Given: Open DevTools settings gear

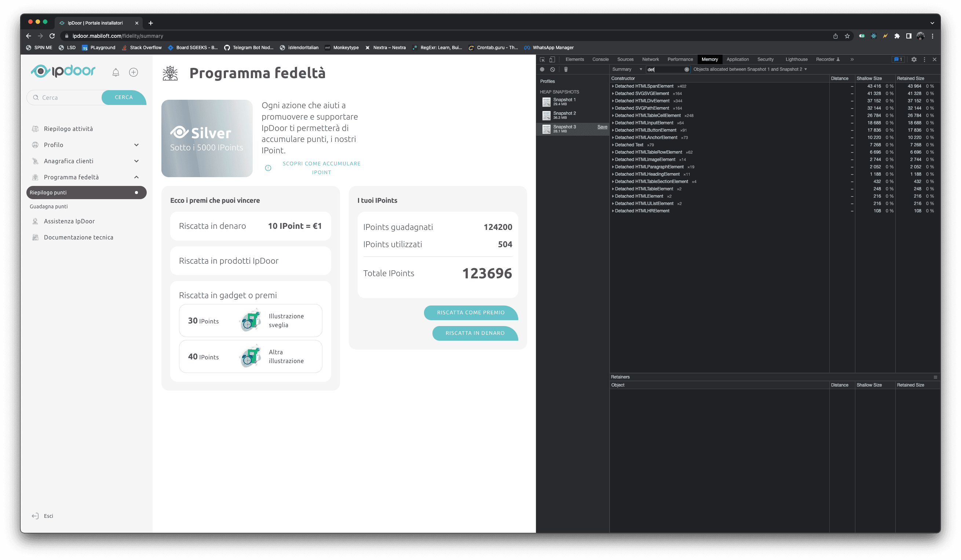Looking at the screenshot, I should point(914,59).
